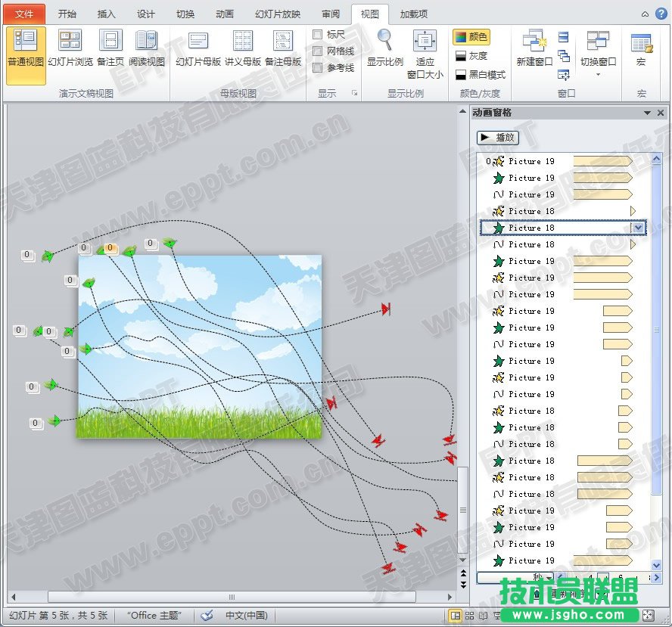672x627 pixels.
Task: Open the 文件 file menu tab
Action: (x=24, y=14)
